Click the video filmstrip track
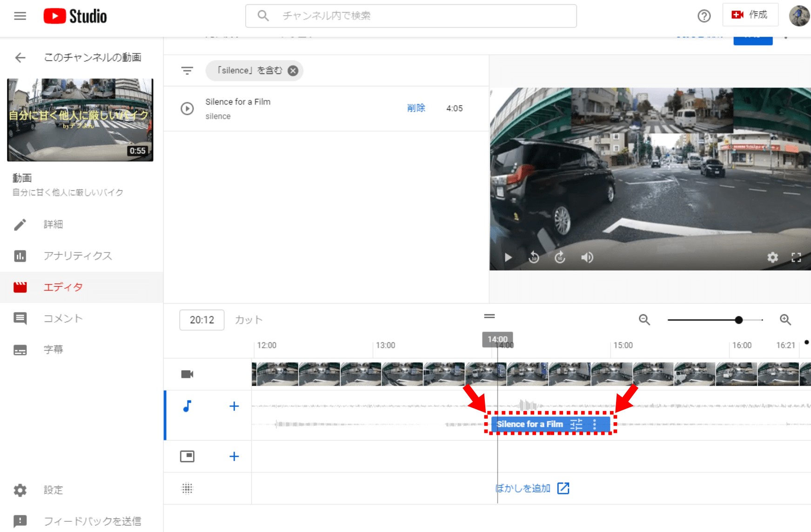Screen dimensions: 811x532 click(x=531, y=374)
